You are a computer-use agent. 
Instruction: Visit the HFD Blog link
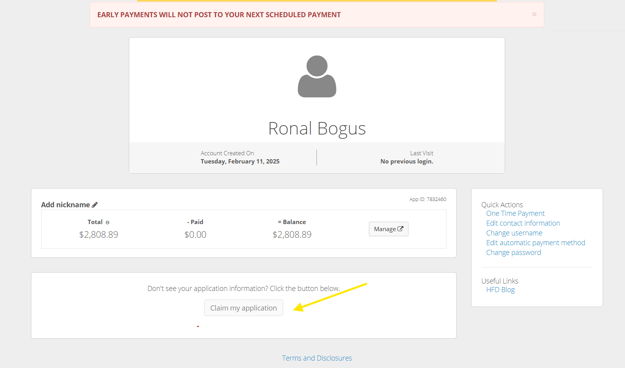pos(500,290)
